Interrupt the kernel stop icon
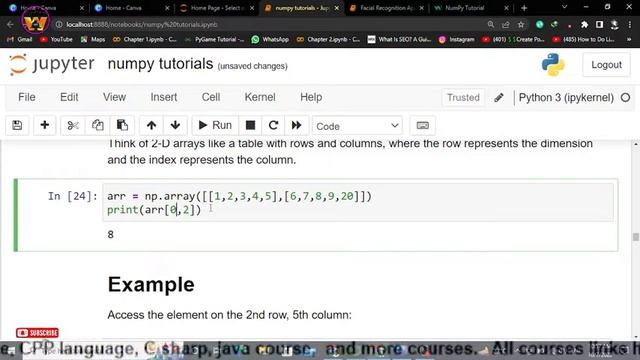Image resolution: width=640 pixels, height=360 pixels. (250, 125)
